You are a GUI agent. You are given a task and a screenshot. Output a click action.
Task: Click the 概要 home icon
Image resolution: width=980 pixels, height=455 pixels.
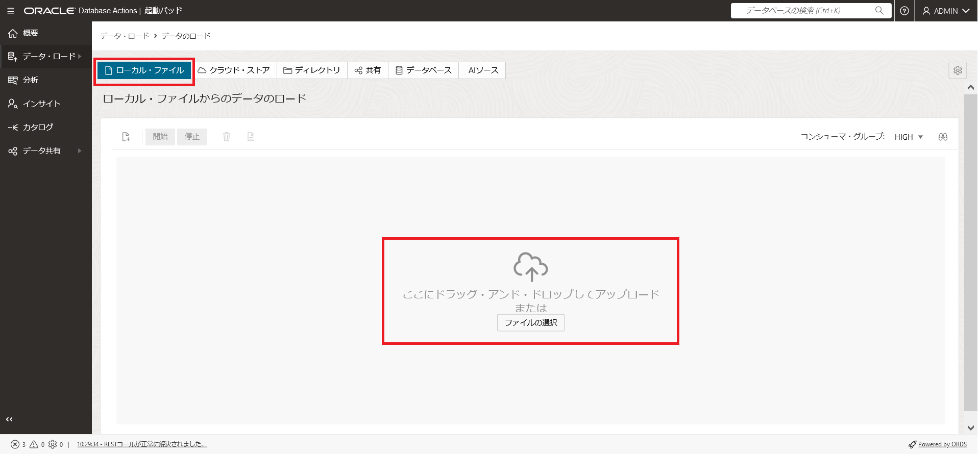pyautogui.click(x=13, y=33)
